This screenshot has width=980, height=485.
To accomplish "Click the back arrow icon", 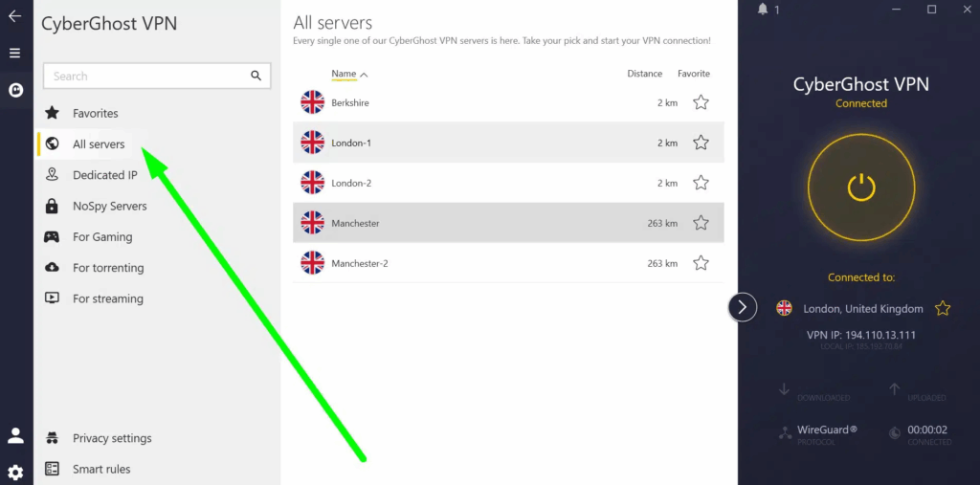I will pos(14,16).
